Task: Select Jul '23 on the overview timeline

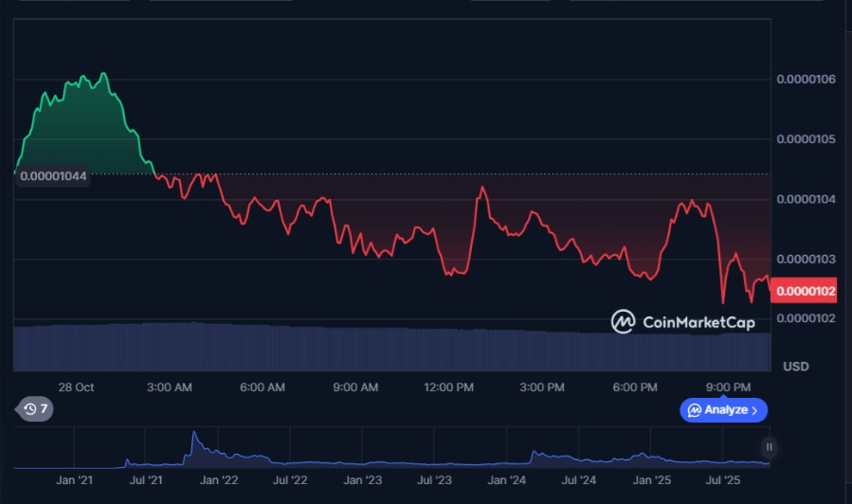Action: [434, 480]
